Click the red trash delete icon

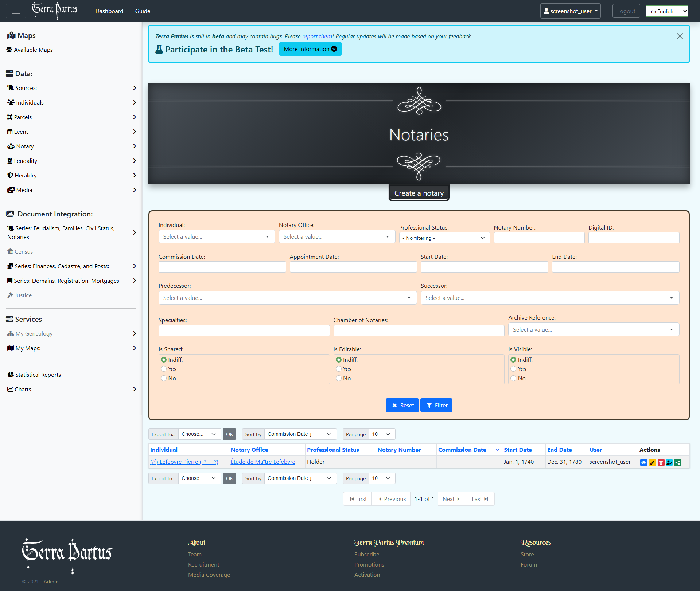click(x=661, y=463)
